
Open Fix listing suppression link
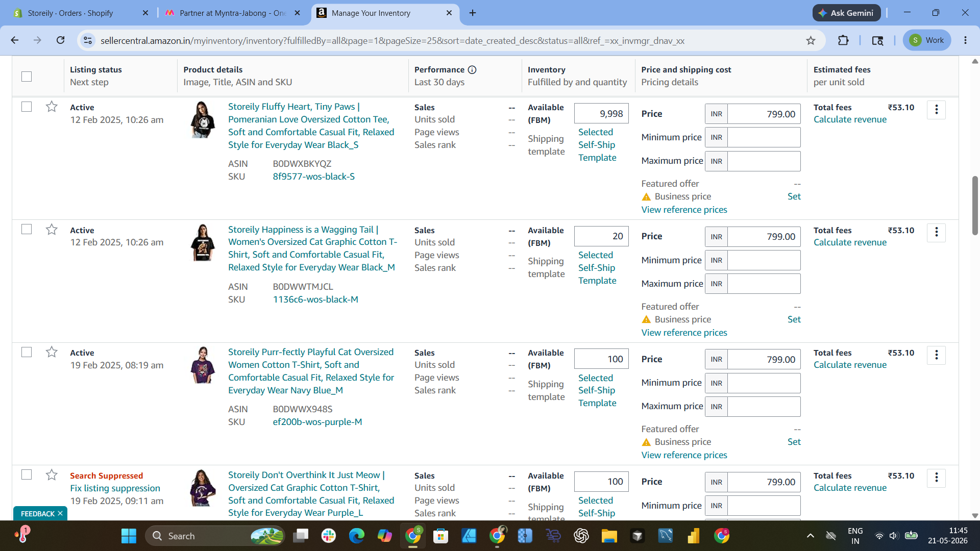click(x=115, y=488)
